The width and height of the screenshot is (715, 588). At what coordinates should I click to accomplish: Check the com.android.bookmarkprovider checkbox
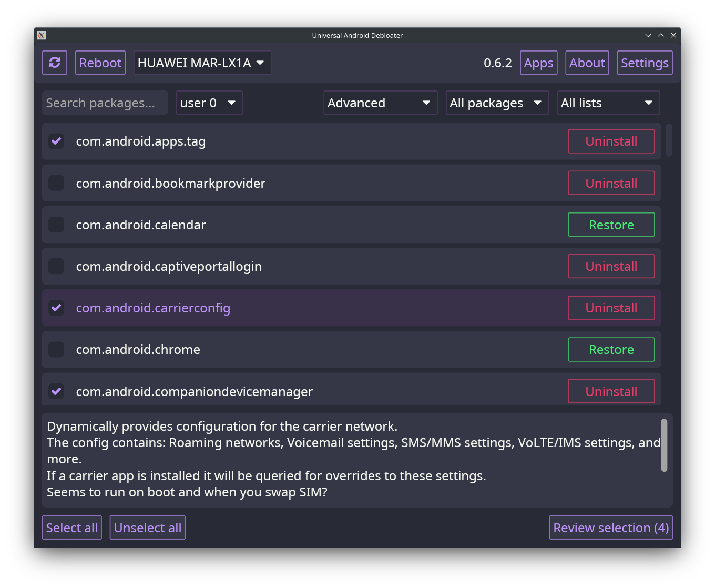pos(56,183)
